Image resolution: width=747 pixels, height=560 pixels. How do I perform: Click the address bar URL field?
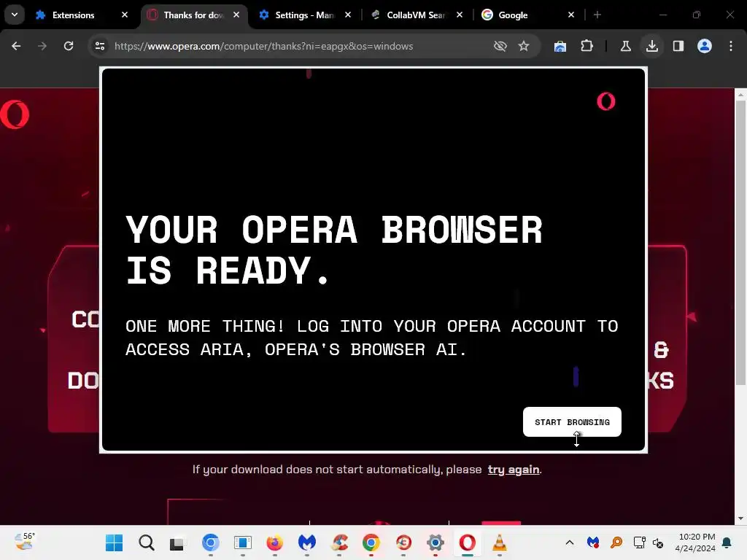[263, 46]
